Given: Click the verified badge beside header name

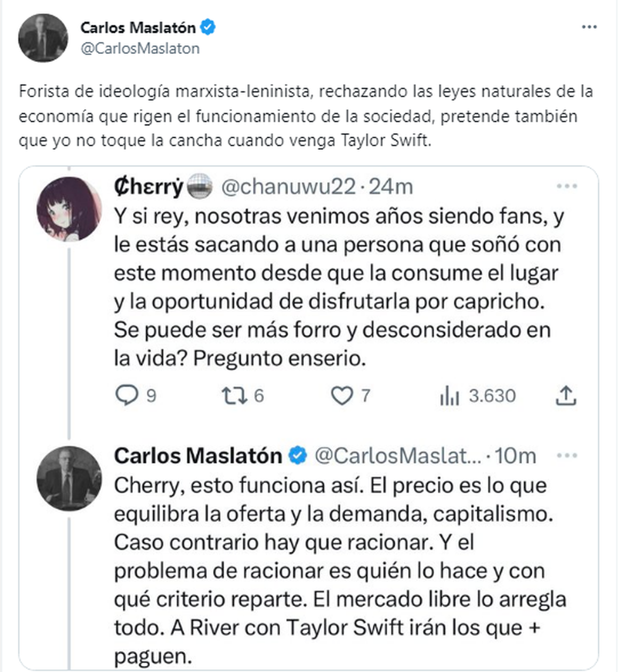Looking at the screenshot, I should (208, 27).
